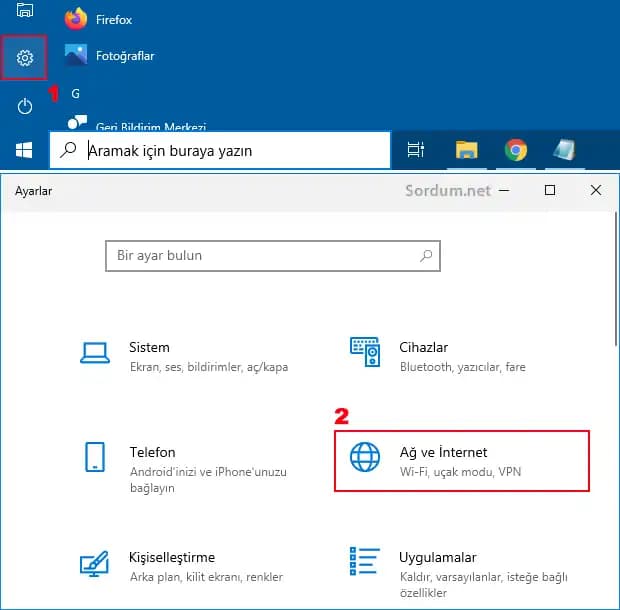Click the Windows Start button
This screenshot has height=610, width=620.
coord(24,150)
